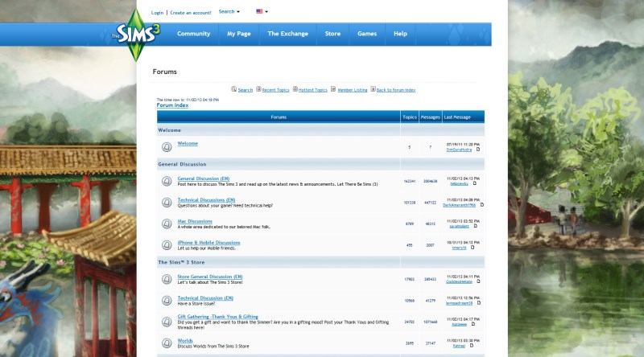
Task: Open Gift Gathering -Thank Yous & Gifting link
Action: (x=217, y=316)
